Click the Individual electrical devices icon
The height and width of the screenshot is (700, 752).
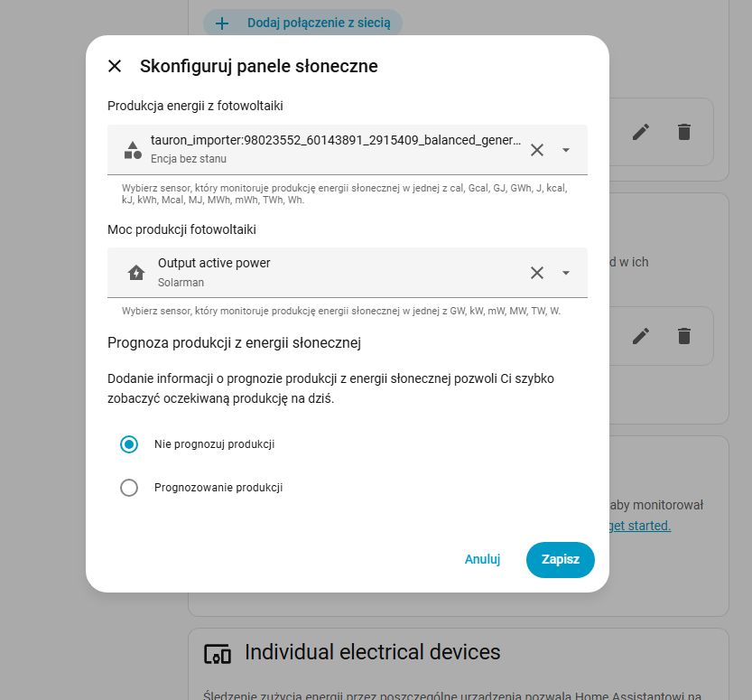[218, 654]
